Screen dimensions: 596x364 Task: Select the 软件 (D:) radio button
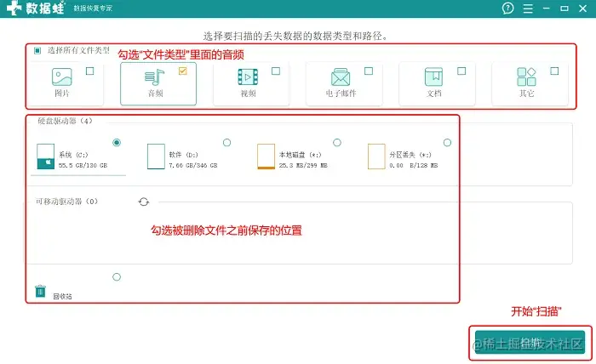coord(227,143)
